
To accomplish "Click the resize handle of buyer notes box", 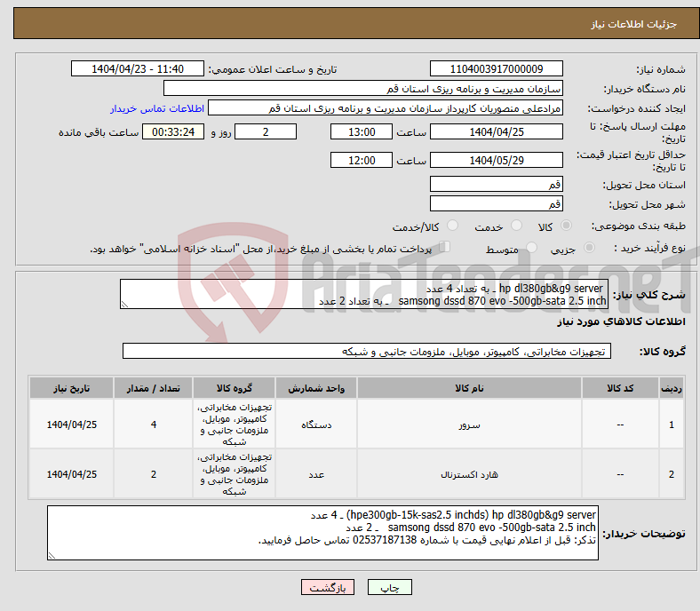I will coord(52,556).
